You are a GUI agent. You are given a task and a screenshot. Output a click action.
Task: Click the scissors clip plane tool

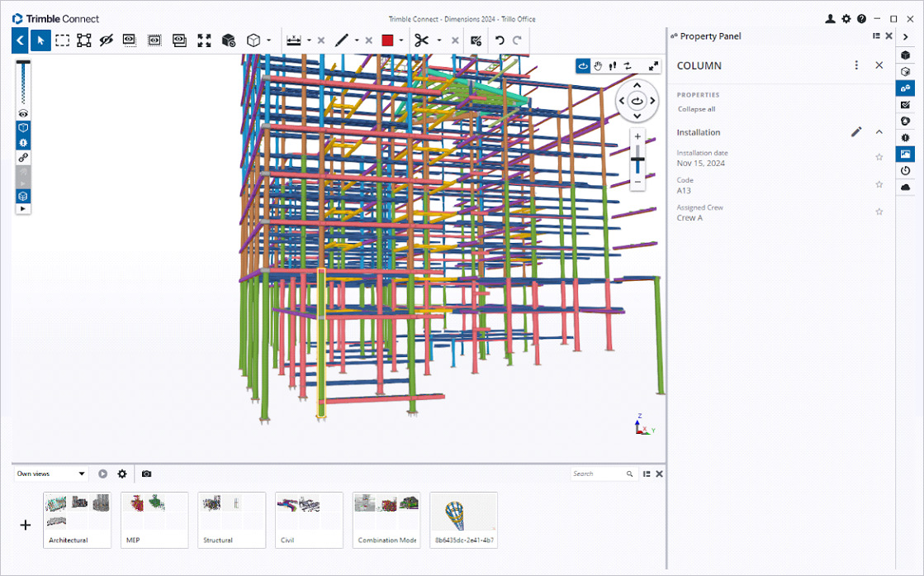421,40
